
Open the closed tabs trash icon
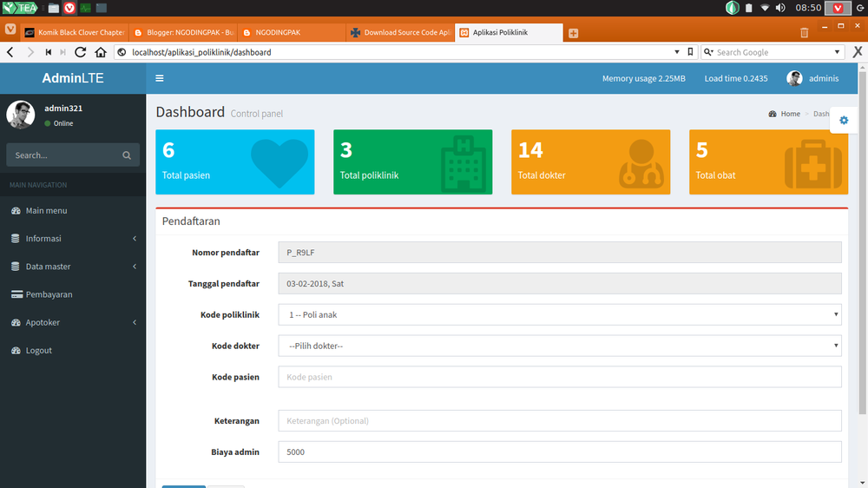click(805, 33)
